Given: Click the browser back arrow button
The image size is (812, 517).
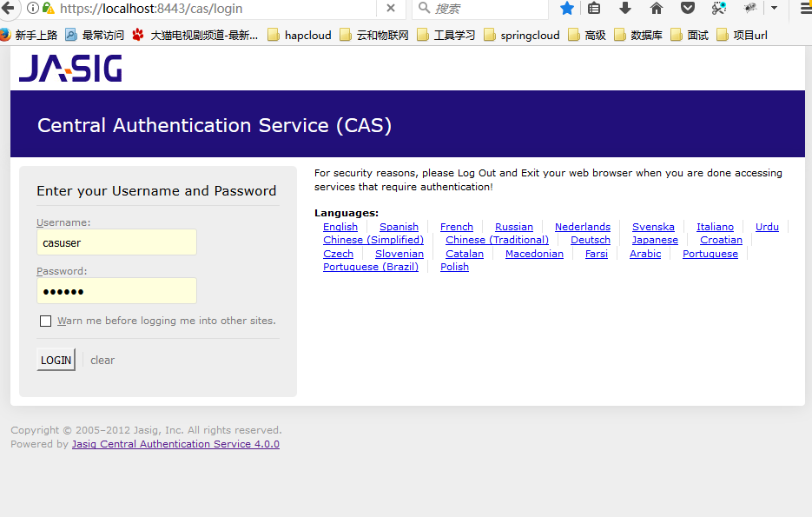Looking at the screenshot, I should (x=8, y=8).
